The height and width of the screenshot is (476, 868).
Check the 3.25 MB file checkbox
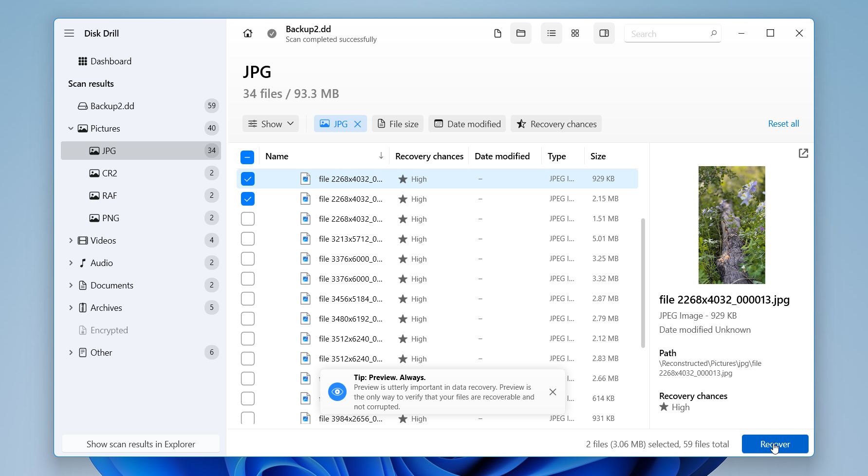point(248,259)
